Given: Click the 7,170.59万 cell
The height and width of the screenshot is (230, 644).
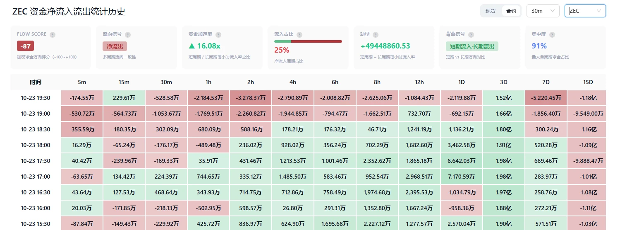Looking at the screenshot, I should coord(462,177).
